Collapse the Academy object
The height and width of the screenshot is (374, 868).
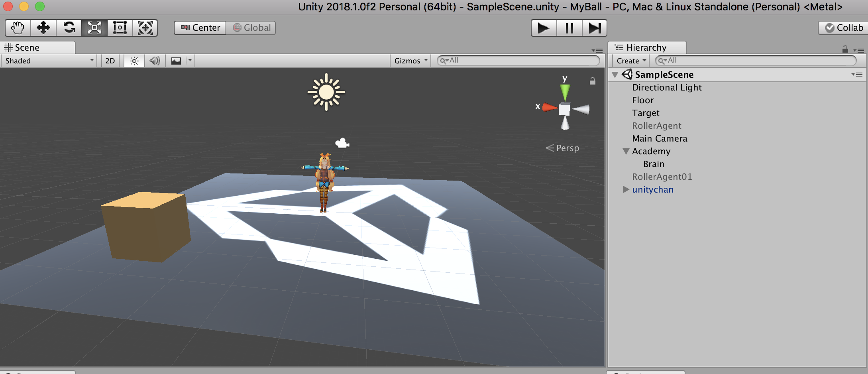(x=626, y=151)
